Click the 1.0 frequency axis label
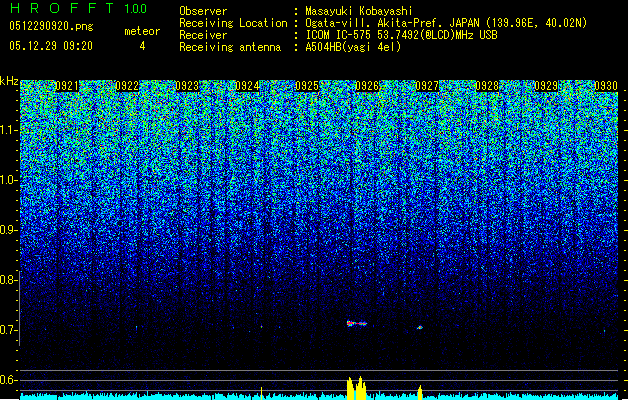 [8, 180]
